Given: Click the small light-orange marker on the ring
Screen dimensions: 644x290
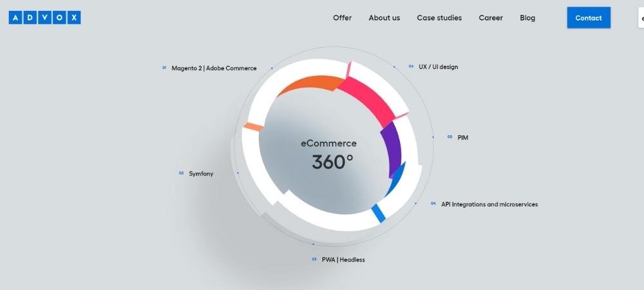Looking at the screenshot, I should pyautogui.click(x=253, y=127).
